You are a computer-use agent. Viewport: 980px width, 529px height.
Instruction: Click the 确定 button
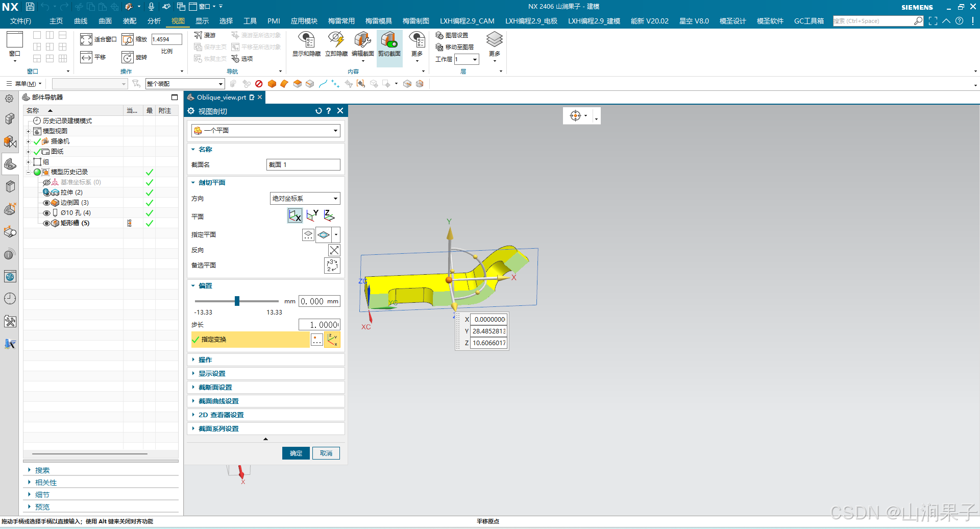(296, 453)
